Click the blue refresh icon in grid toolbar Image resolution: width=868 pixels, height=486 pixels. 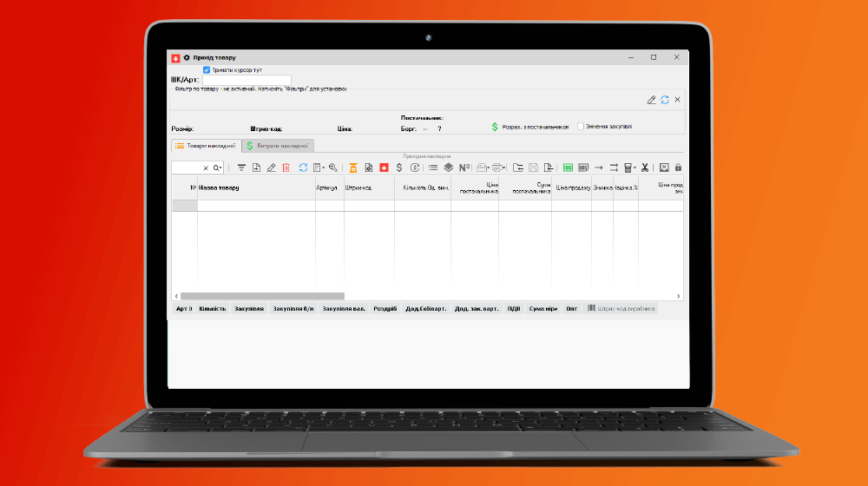(303, 167)
